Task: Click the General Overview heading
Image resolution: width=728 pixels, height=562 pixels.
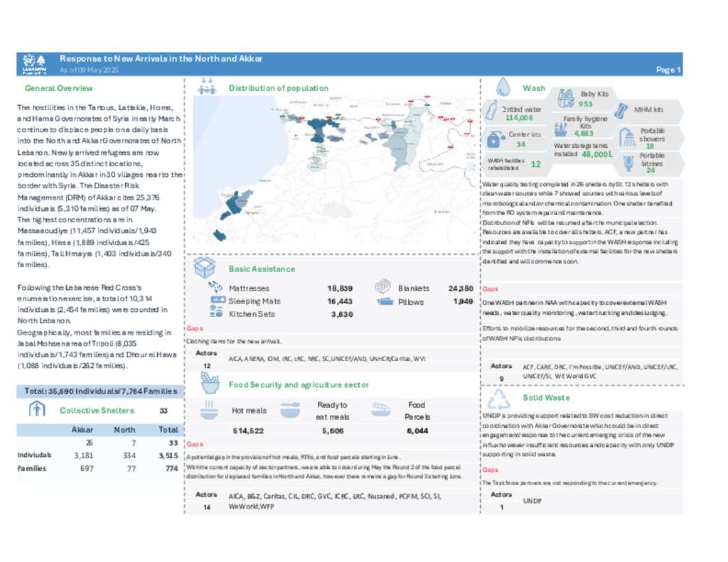Action: pyautogui.click(x=59, y=88)
